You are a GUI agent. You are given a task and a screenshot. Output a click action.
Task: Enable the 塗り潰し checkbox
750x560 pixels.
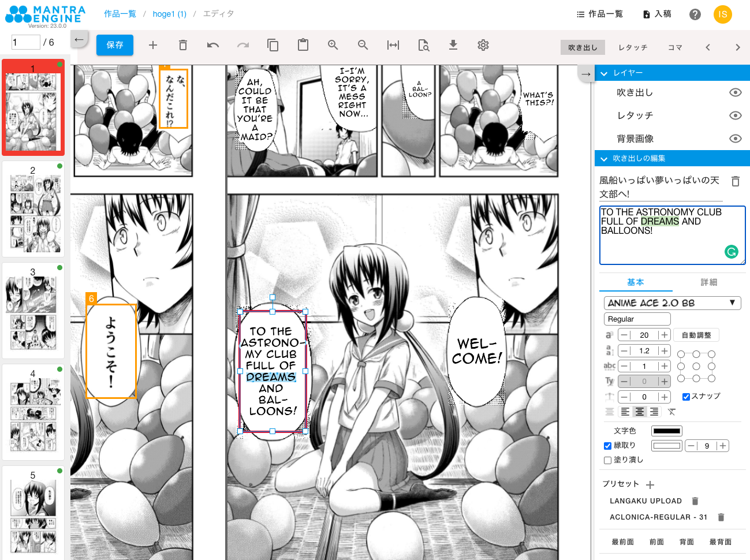click(607, 460)
